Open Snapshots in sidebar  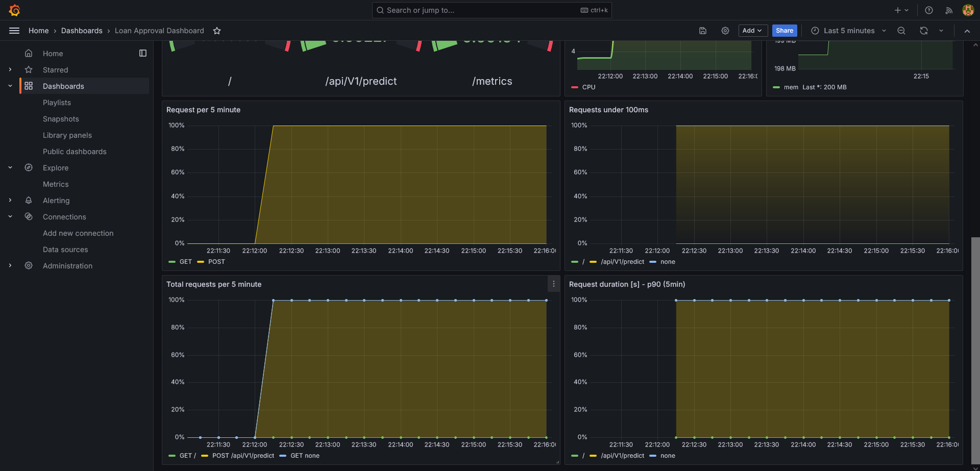pyautogui.click(x=61, y=119)
